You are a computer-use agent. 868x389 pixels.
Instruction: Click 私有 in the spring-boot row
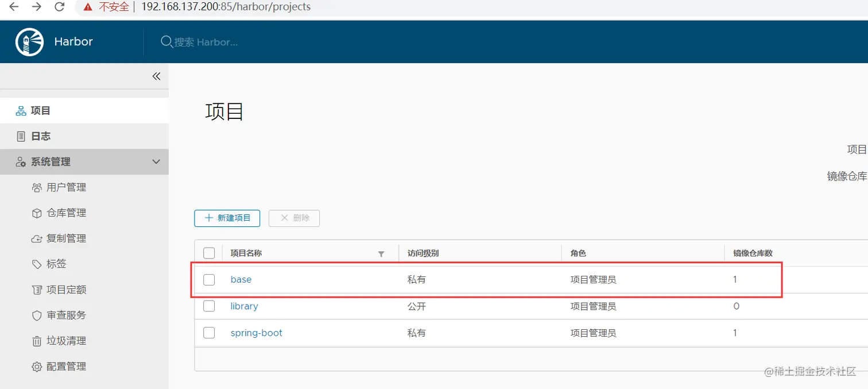coord(417,333)
